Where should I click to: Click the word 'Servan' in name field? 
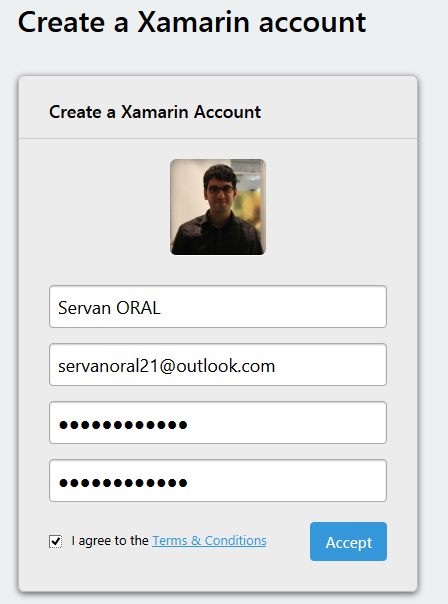pos(84,308)
